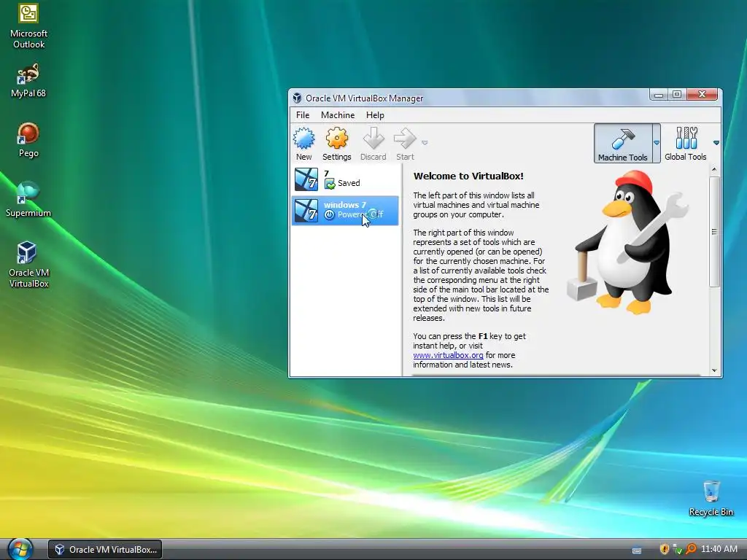Select Microsoft Outlook desktop icon

click(x=28, y=27)
